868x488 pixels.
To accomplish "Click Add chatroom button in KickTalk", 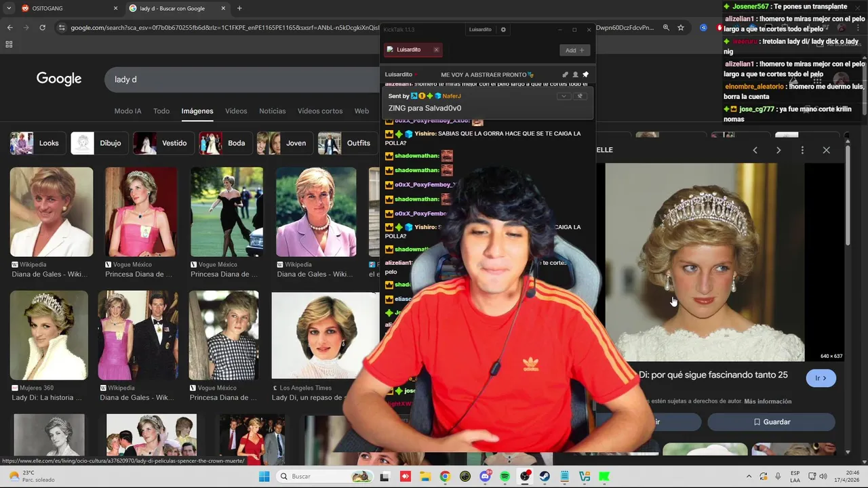I will (574, 50).
